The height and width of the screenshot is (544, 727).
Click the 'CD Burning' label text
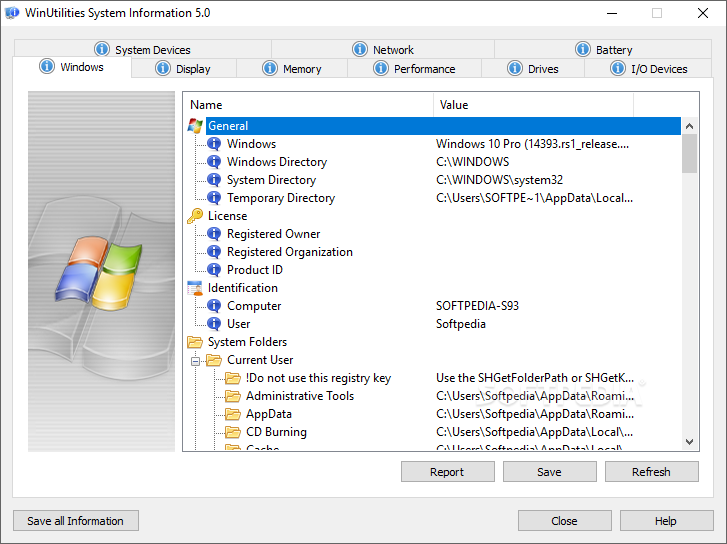[276, 432]
